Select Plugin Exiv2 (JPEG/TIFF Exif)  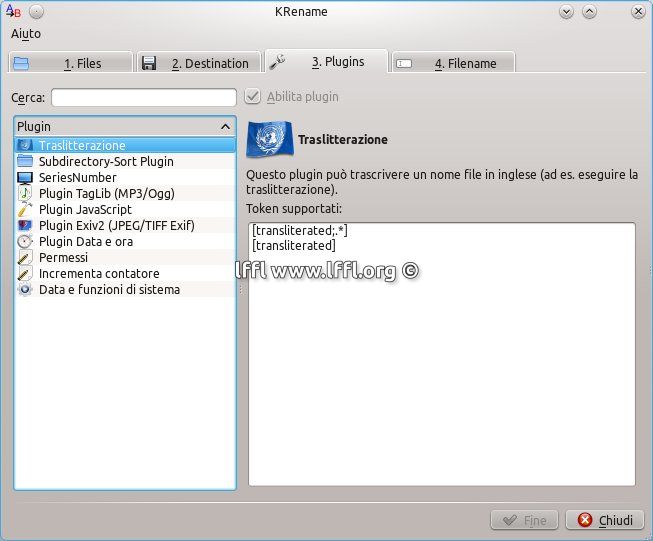[125, 225]
